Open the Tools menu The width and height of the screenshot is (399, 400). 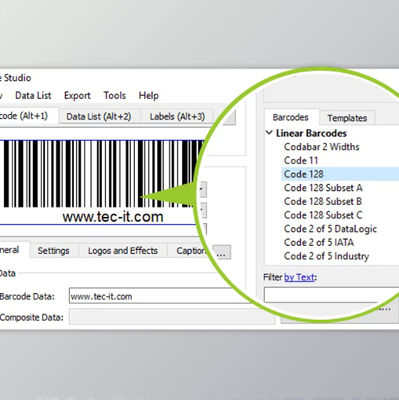(115, 96)
